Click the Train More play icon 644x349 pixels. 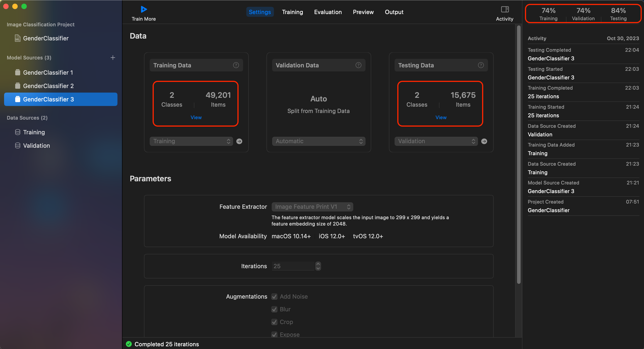[x=144, y=10]
